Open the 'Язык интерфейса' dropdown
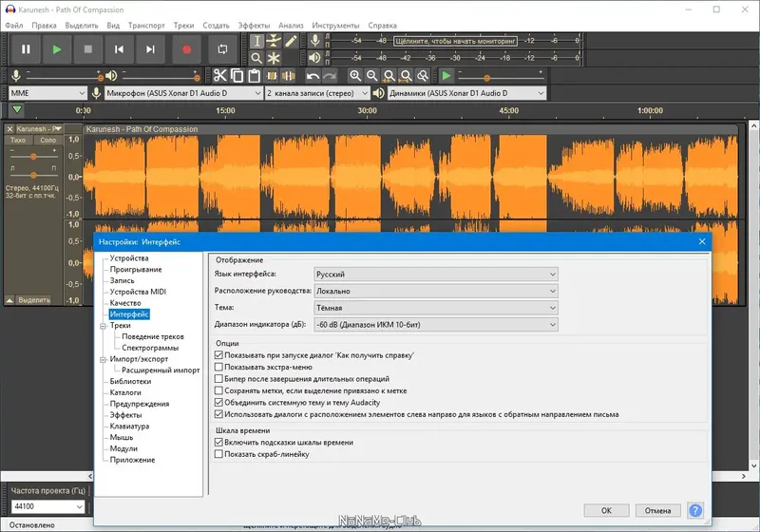The width and height of the screenshot is (760, 532). tap(436, 274)
